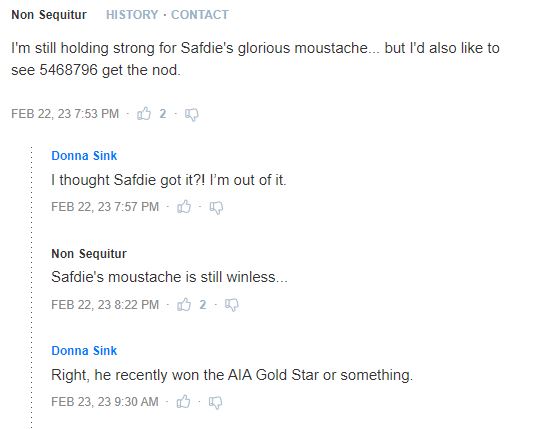Open Donna Sink's profile from first reply
Image resolution: width=544 pixels, height=429 pixels.
click(x=84, y=156)
